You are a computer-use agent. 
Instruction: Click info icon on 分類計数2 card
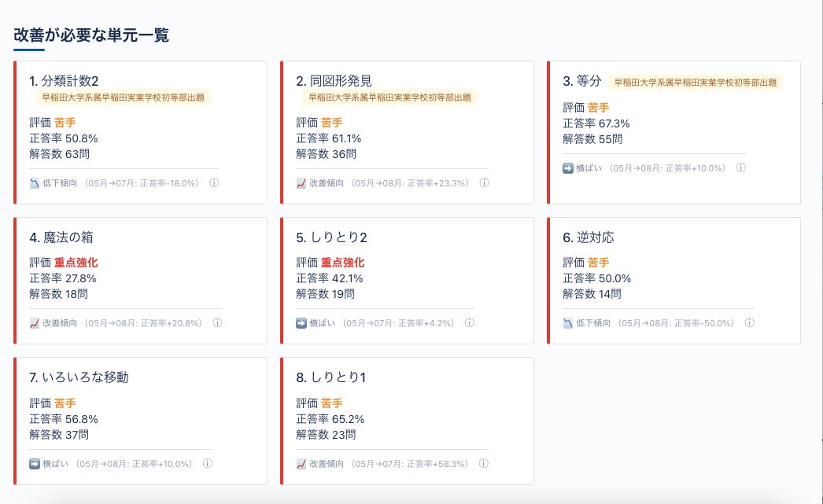[x=214, y=183]
